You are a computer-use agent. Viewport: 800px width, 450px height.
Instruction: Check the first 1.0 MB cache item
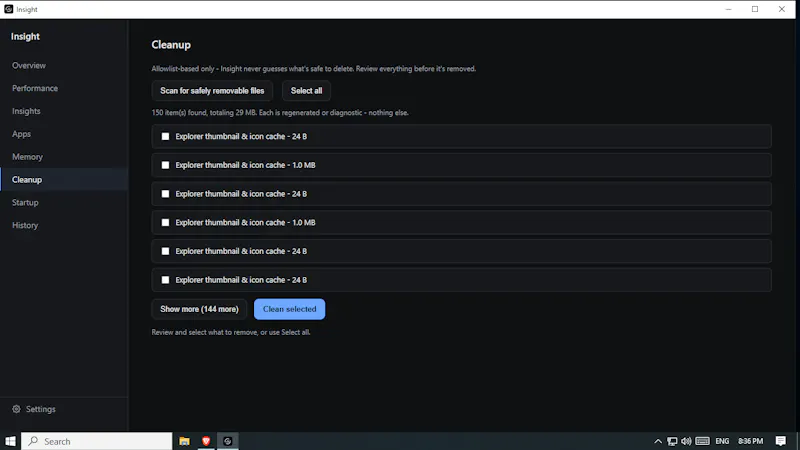(165, 165)
